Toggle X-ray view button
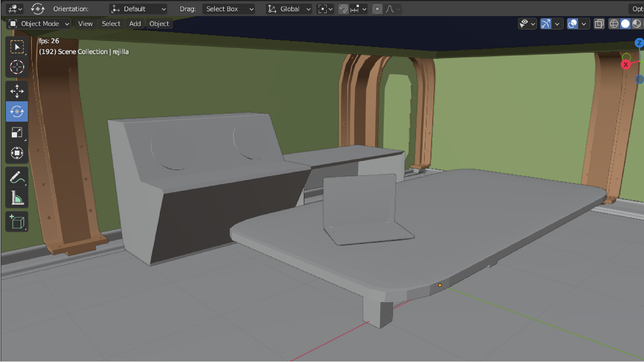Image resolution: width=644 pixels, height=362 pixels. (599, 24)
